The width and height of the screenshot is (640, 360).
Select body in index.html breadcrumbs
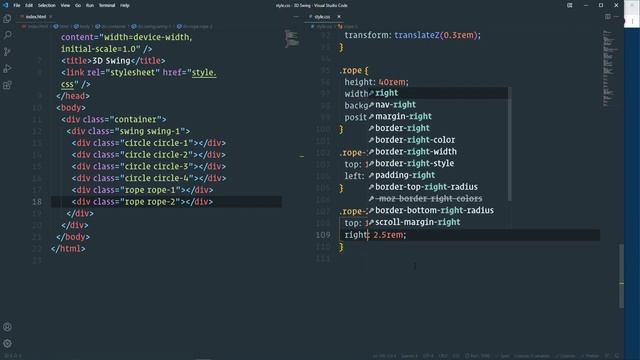pyautogui.click(x=82, y=27)
